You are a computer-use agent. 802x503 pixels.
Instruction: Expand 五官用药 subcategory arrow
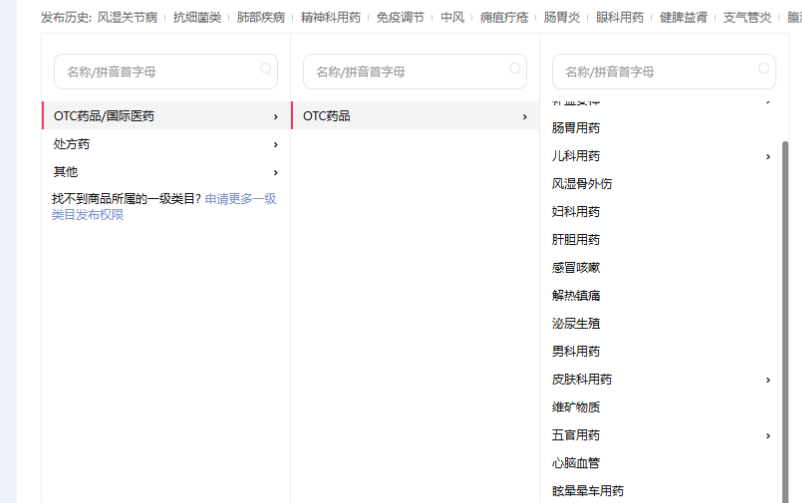[x=768, y=436]
